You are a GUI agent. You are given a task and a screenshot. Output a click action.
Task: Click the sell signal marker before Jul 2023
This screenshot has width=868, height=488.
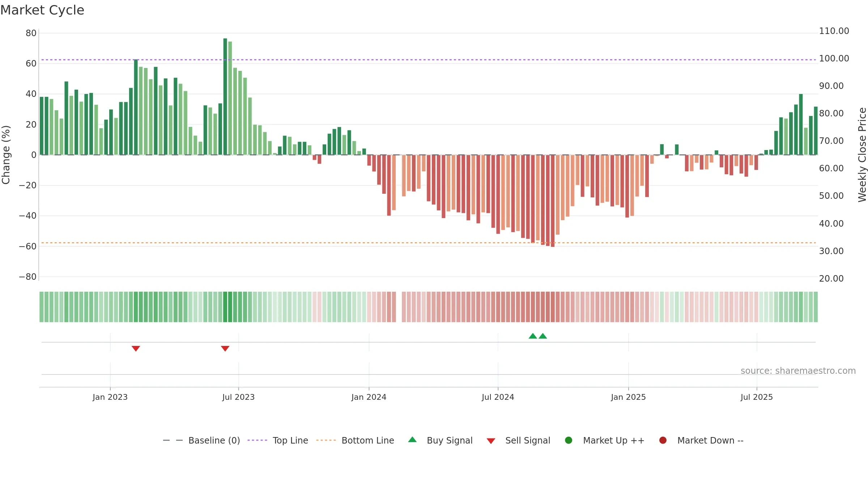[x=225, y=348]
